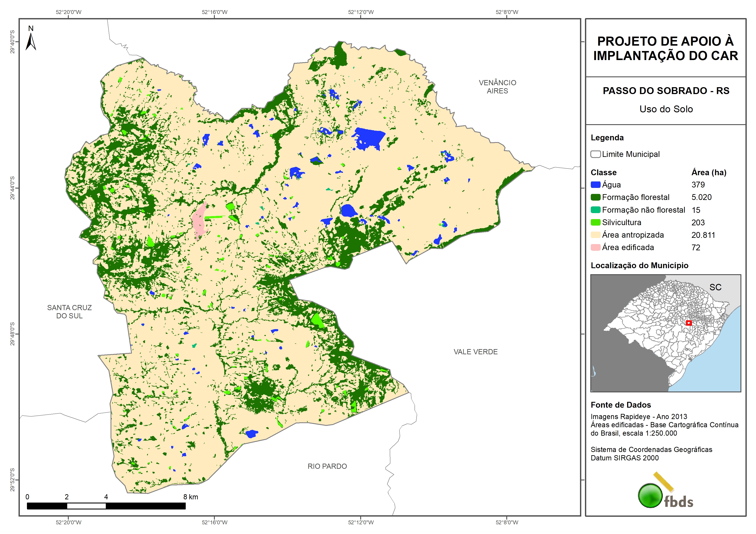Screen dimensions: 756x534
Task: Click the red location marker in inset map
Action: pos(689,323)
